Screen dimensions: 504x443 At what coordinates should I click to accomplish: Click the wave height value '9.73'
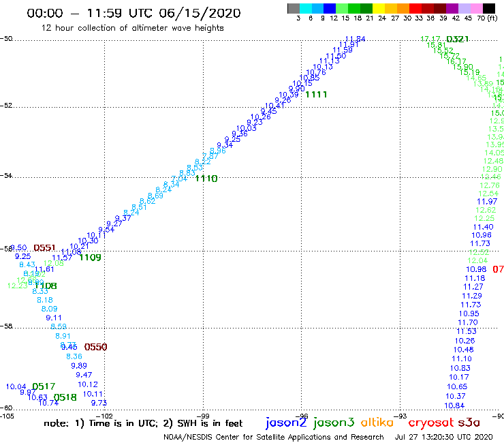[99, 403]
